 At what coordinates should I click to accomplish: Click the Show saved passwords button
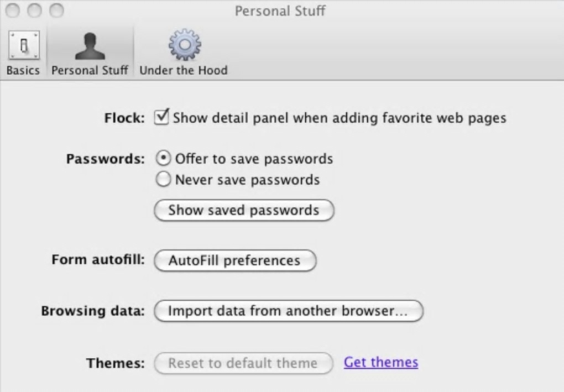coord(244,211)
